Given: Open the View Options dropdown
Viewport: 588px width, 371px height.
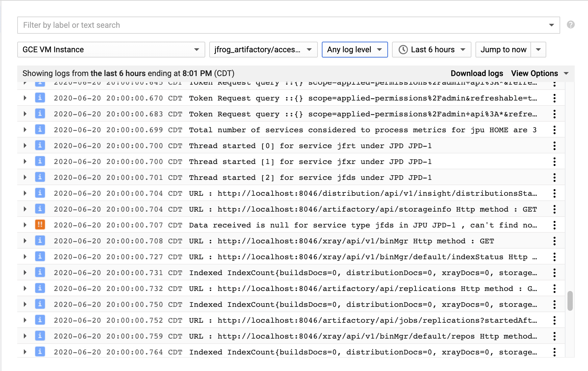Looking at the screenshot, I should point(540,73).
